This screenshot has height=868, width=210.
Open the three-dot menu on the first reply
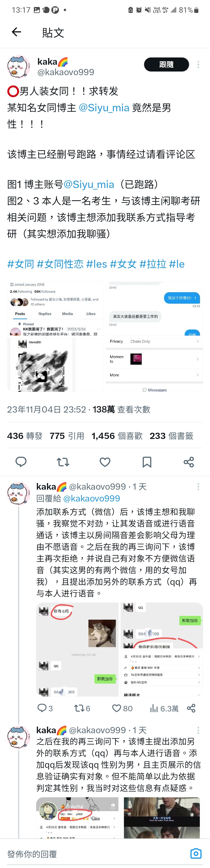coord(198,487)
